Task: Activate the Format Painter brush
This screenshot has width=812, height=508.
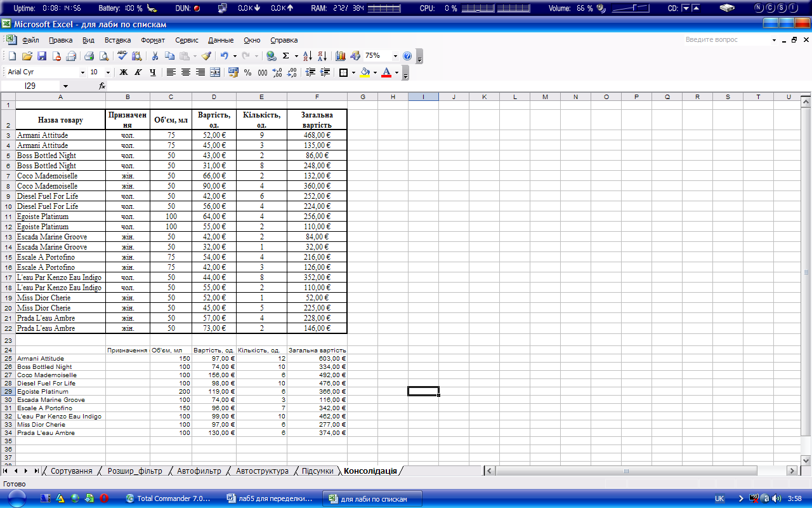Action: click(206, 56)
